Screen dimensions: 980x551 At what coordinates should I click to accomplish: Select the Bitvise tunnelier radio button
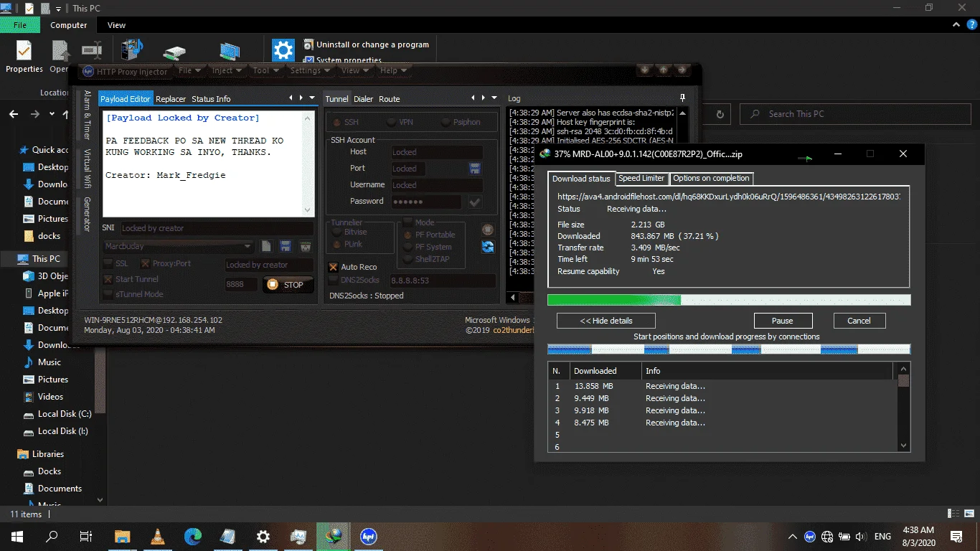(x=336, y=232)
